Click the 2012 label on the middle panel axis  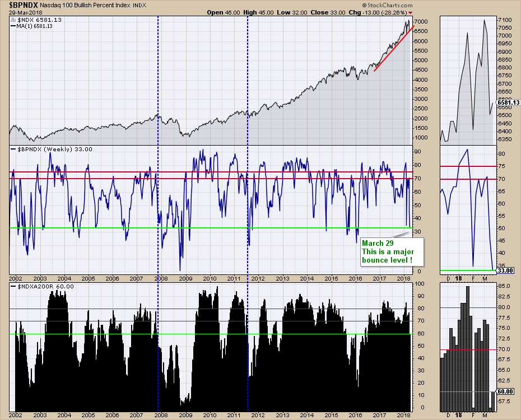pyautogui.click(x=258, y=278)
